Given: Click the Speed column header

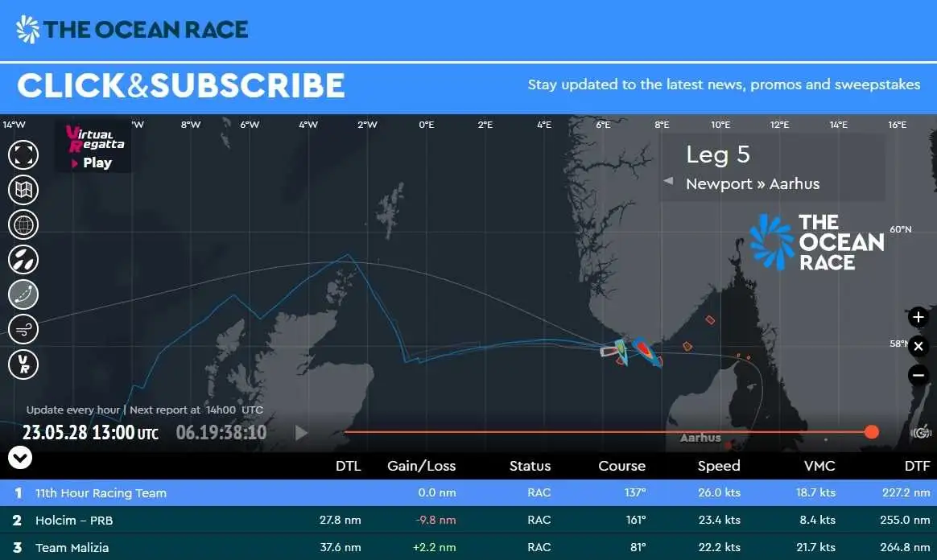Looking at the screenshot, I should coord(719,466).
